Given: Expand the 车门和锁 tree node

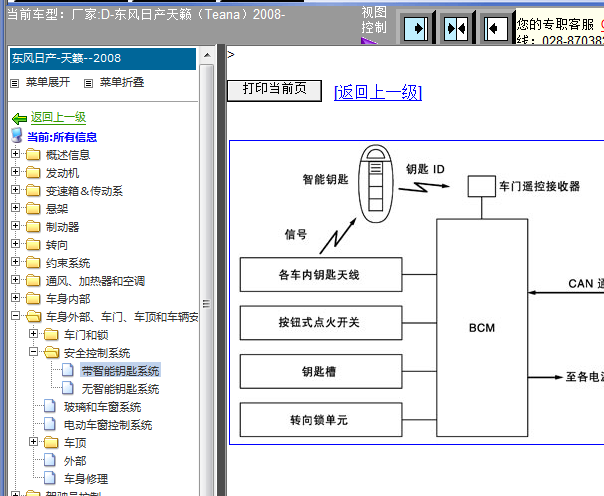Looking at the screenshot, I should (x=34, y=333).
